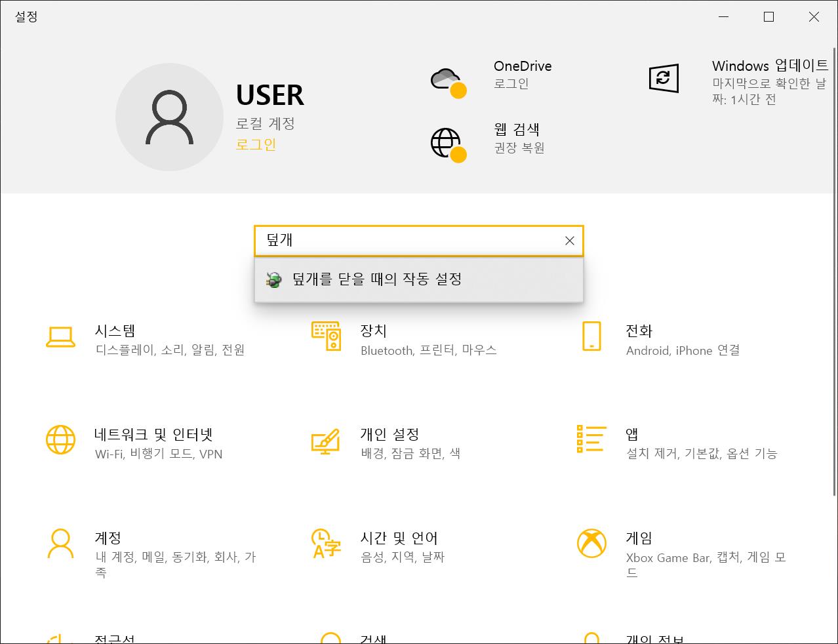The width and height of the screenshot is (838, 644).
Task: Open the 장치 keyboard and speaker icon
Action: click(x=326, y=336)
